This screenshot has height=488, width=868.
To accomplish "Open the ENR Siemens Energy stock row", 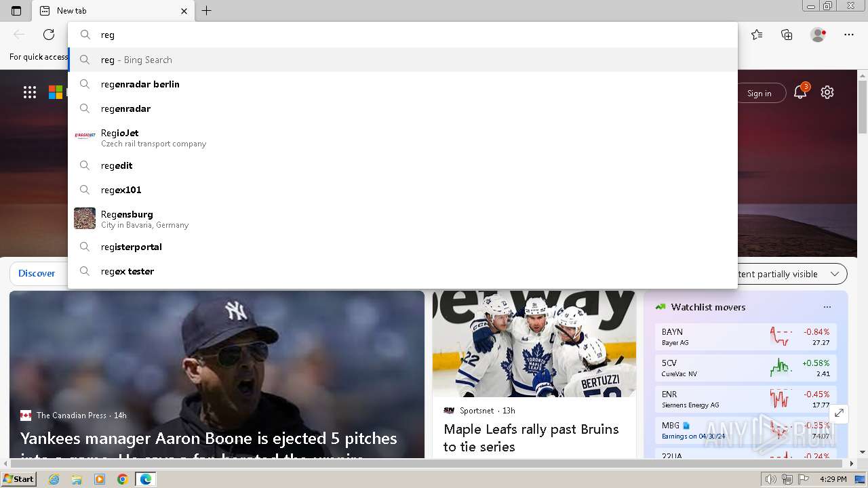I will coord(746,399).
